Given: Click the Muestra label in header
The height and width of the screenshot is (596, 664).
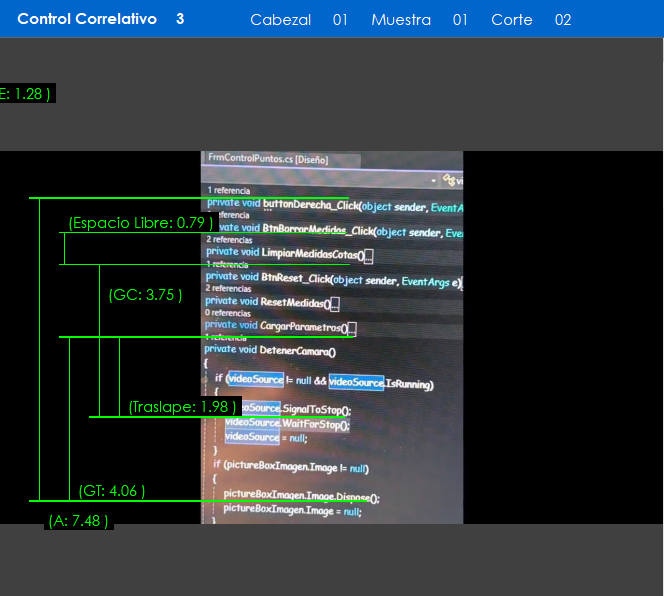Looking at the screenshot, I should [x=401, y=20].
